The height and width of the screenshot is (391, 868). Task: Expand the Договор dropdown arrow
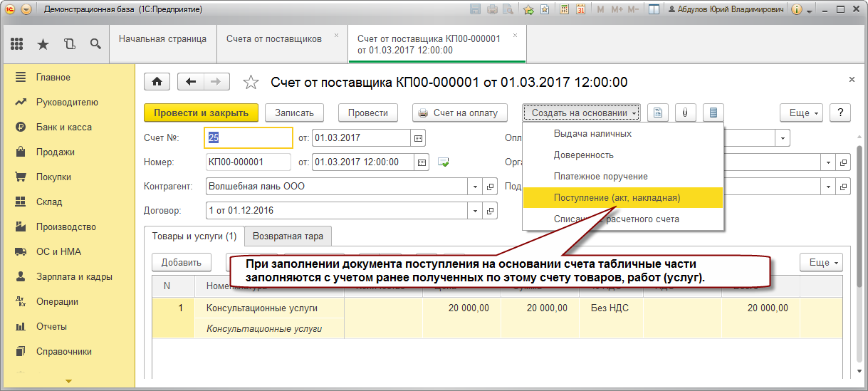pyautogui.click(x=476, y=211)
